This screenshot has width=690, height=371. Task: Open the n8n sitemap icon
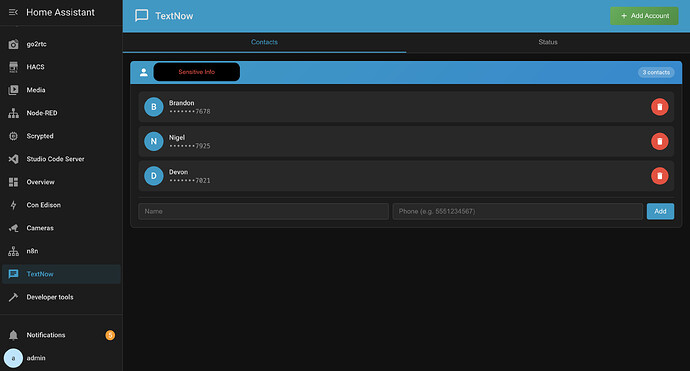(14, 251)
